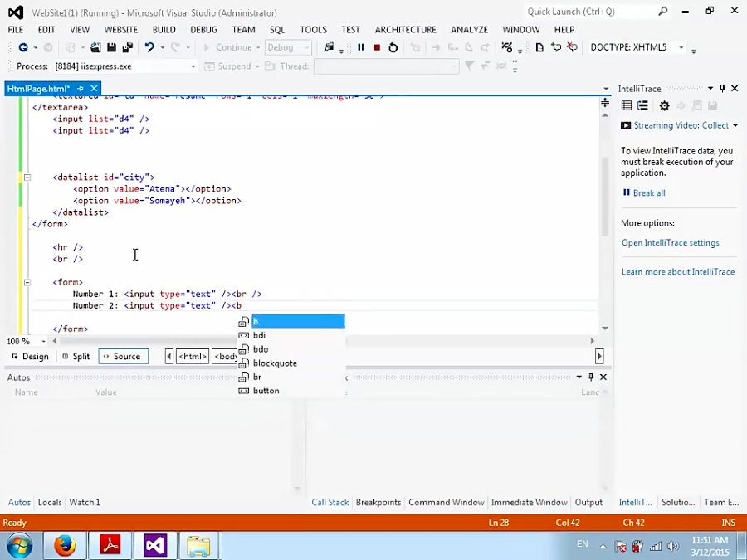Viewport: 747px width, 560px height.
Task: Open Firefox from the taskbar
Action: click(64, 545)
